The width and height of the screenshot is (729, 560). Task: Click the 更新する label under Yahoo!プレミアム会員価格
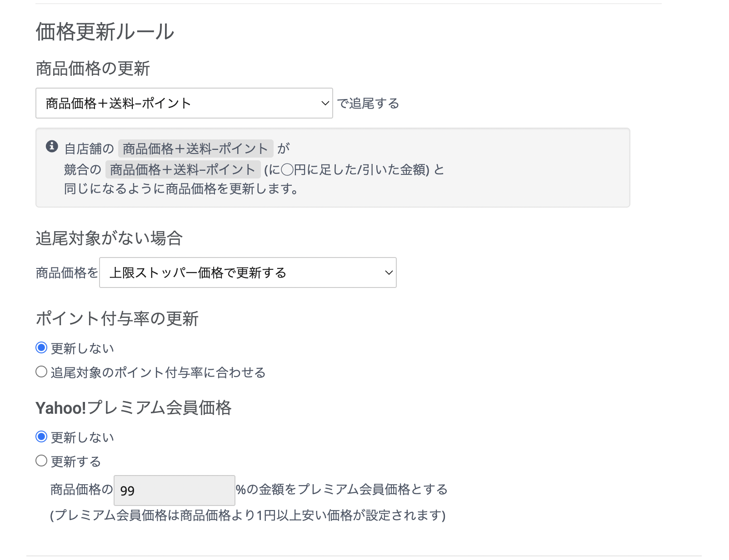point(75,462)
